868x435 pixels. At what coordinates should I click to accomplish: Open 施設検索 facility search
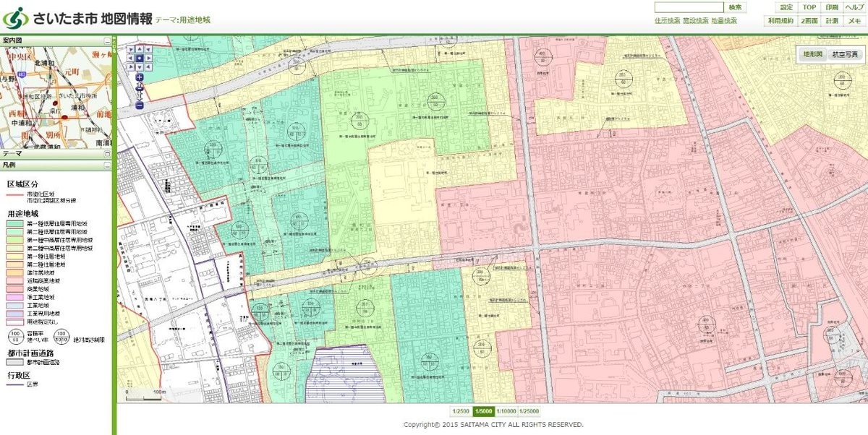pos(695,21)
